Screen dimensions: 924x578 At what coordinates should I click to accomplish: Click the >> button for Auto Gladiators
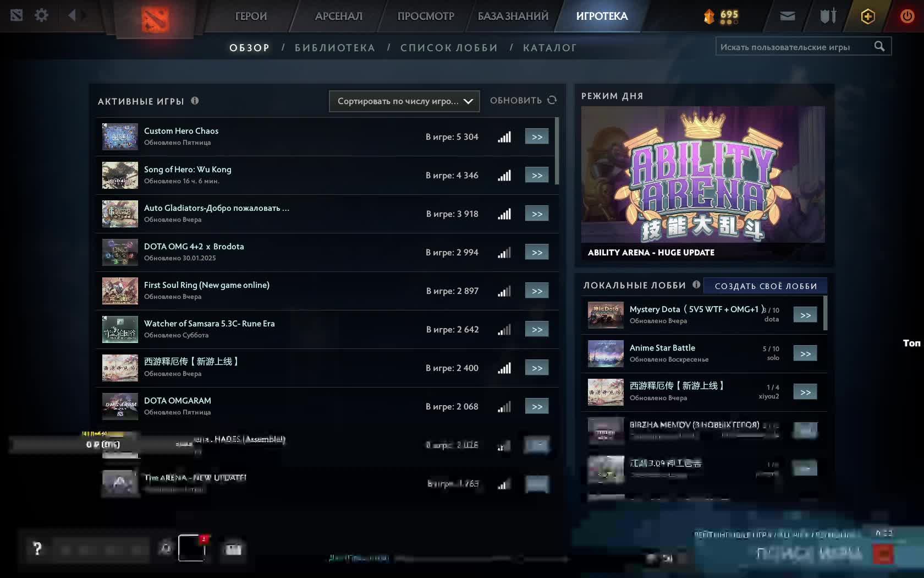coord(537,214)
